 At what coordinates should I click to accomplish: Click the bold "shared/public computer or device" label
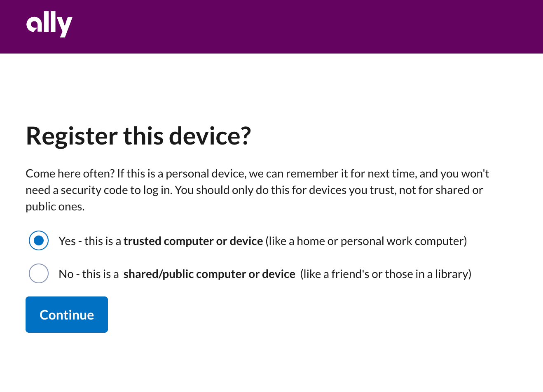(x=209, y=274)
